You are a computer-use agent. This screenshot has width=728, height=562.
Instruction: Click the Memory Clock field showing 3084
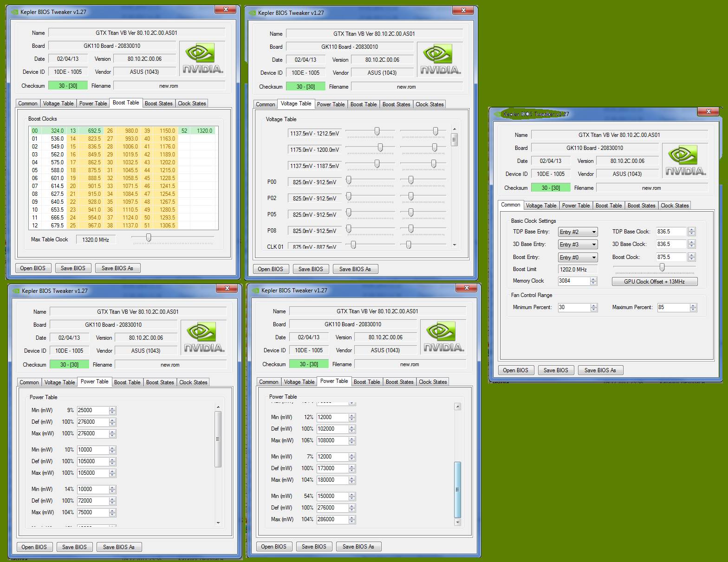(x=574, y=281)
